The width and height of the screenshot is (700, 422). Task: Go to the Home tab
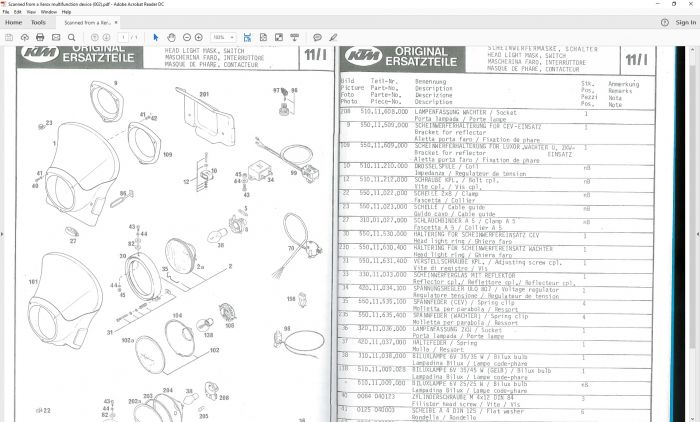[12, 21]
